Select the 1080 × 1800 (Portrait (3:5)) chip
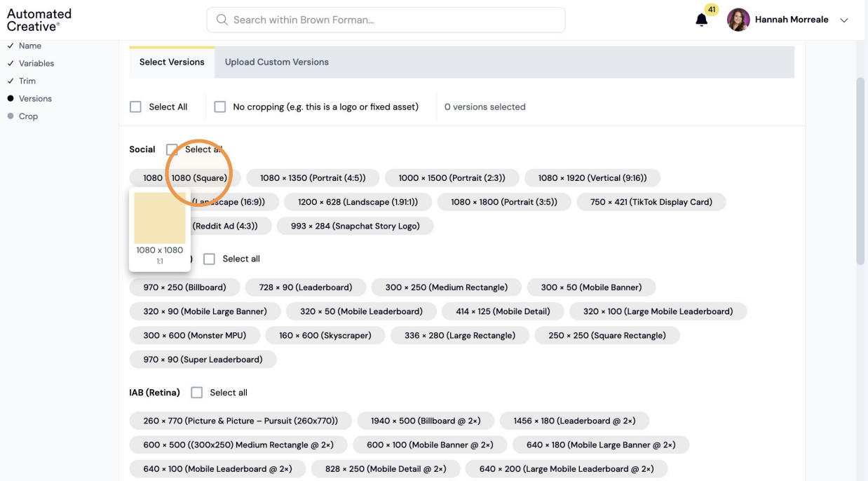 point(504,202)
